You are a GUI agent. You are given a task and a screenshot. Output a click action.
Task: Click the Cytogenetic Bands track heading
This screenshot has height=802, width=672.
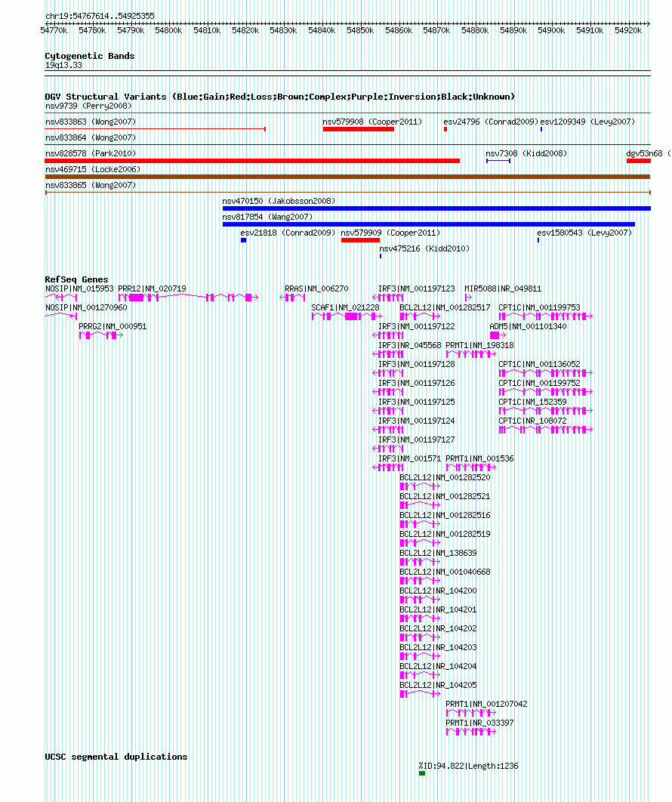click(x=90, y=56)
